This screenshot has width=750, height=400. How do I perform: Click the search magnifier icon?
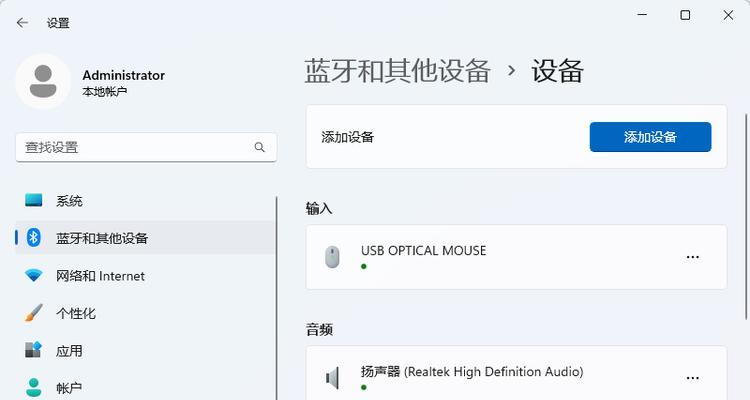pyautogui.click(x=259, y=147)
